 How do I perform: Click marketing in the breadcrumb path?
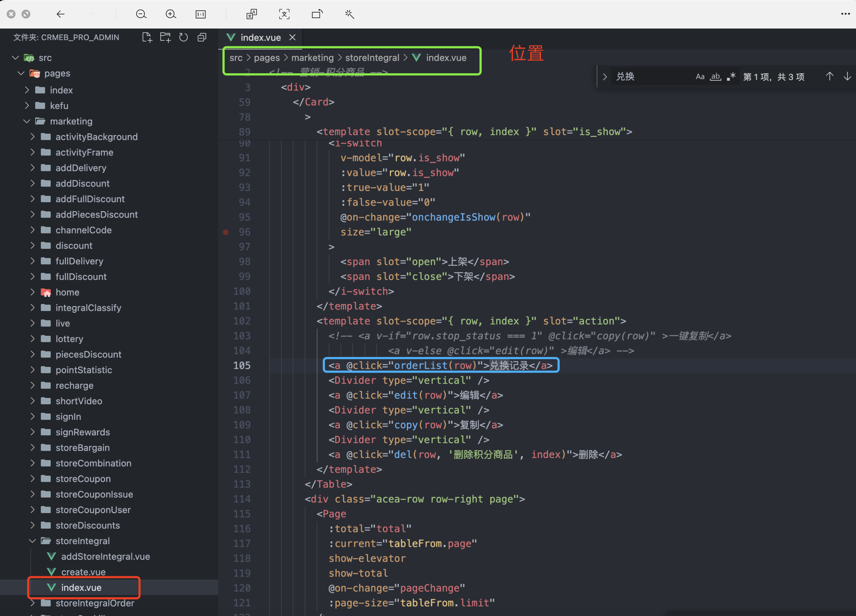pos(312,58)
